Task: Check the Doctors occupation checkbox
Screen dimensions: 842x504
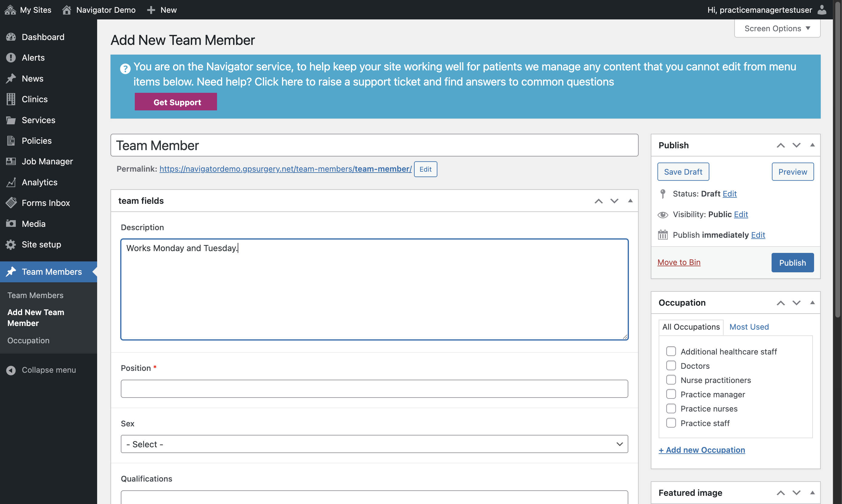Action: [671, 366]
